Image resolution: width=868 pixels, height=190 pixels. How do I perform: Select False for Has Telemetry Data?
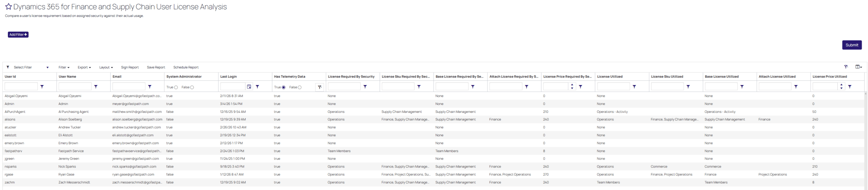(299, 87)
